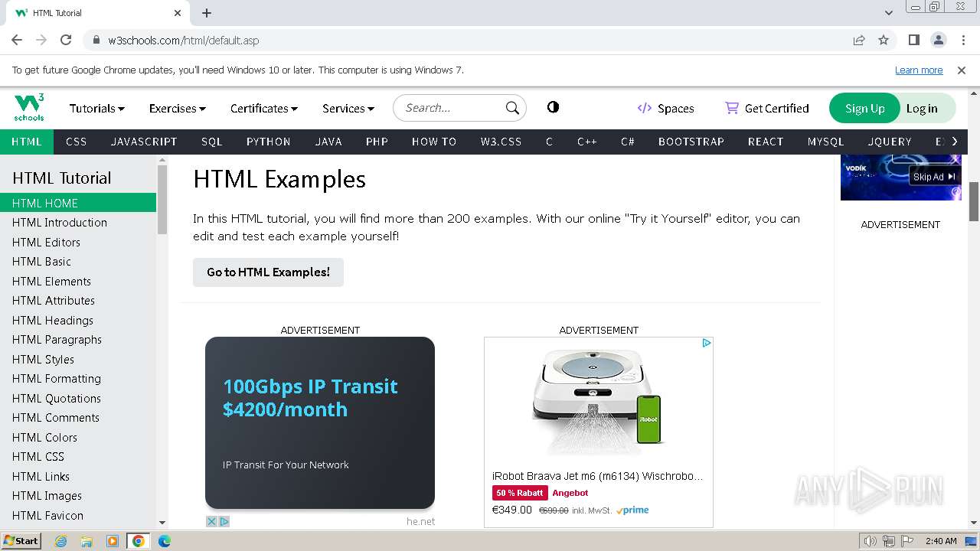
Task: Open Microsoft Edge from taskbar
Action: click(x=164, y=541)
